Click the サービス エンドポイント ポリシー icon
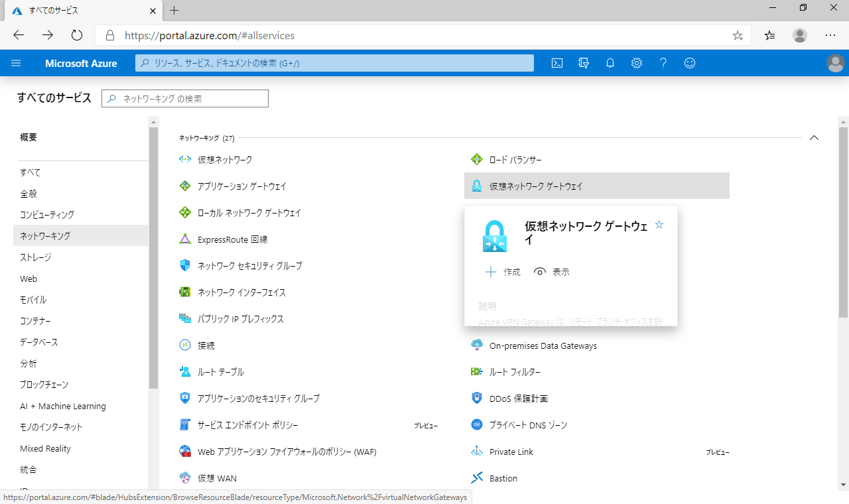 [x=185, y=425]
